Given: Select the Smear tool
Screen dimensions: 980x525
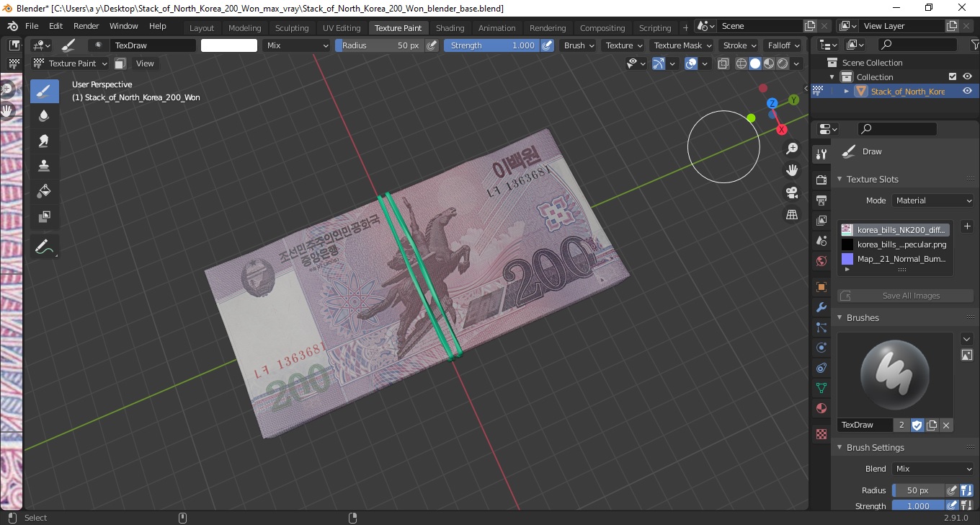Looking at the screenshot, I should click(44, 141).
